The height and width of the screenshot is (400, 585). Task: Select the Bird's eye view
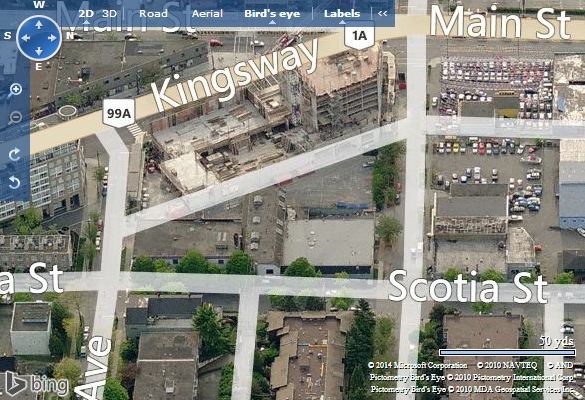[x=272, y=13]
